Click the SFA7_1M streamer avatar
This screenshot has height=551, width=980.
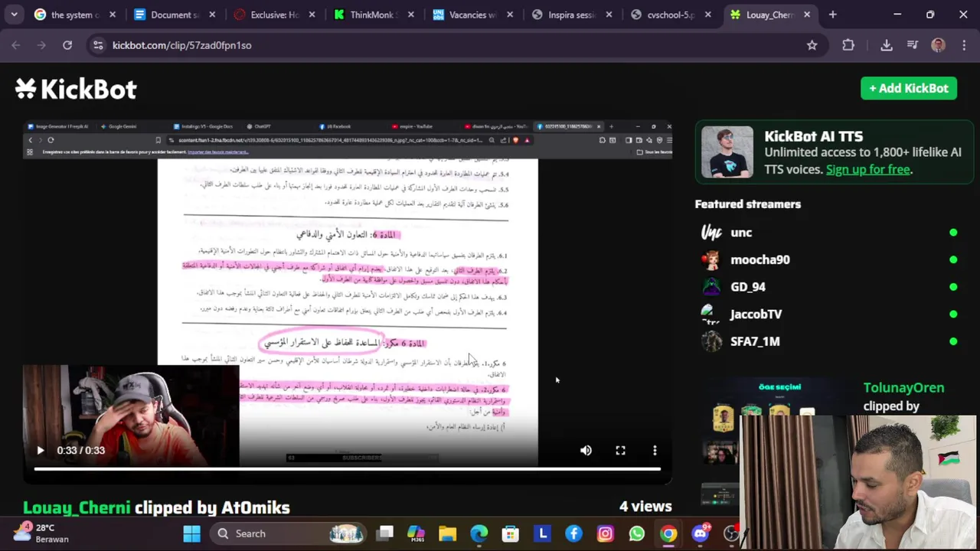click(711, 341)
